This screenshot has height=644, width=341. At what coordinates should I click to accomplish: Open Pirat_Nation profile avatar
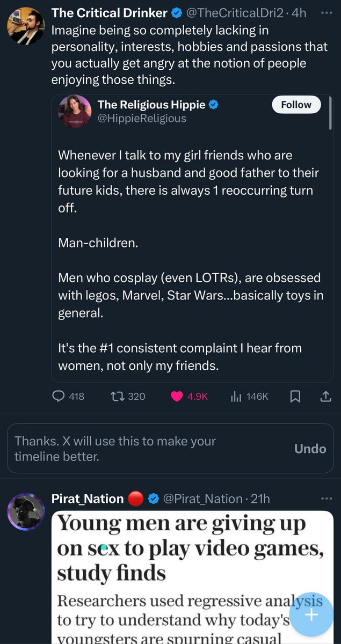(x=26, y=511)
